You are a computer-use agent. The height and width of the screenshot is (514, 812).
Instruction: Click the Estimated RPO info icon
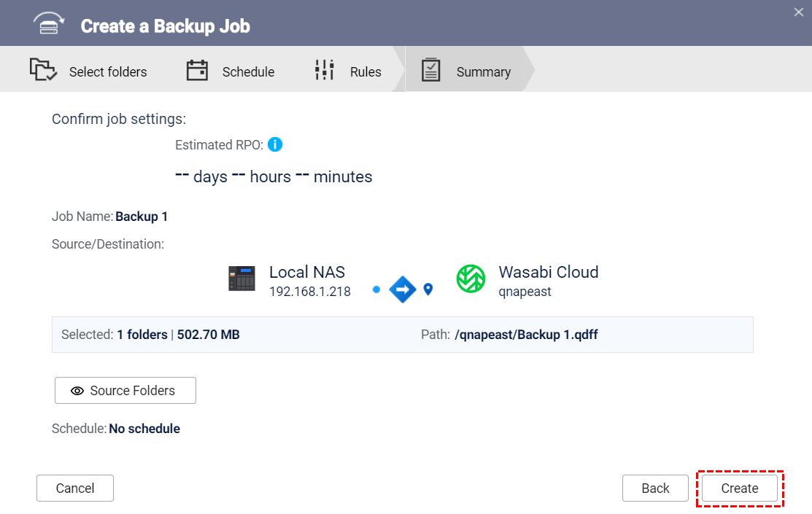pyautogui.click(x=275, y=144)
